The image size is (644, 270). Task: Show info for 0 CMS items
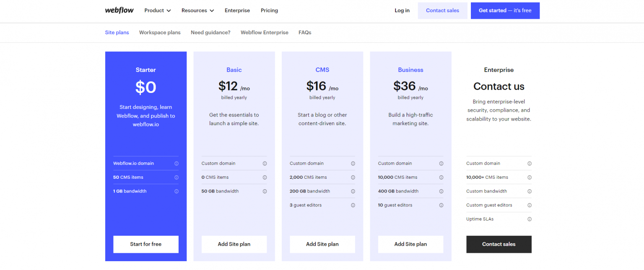[265, 177]
